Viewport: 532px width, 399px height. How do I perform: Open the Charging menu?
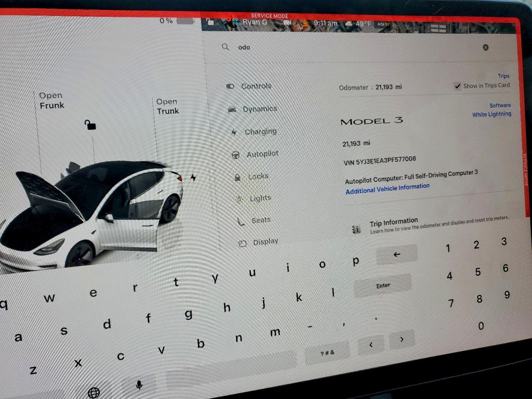254,132
